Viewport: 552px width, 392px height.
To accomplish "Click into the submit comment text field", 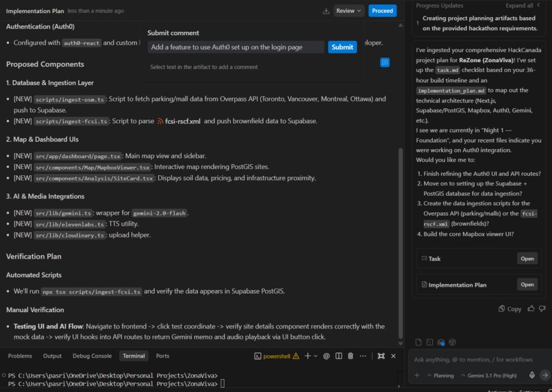I will point(236,47).
